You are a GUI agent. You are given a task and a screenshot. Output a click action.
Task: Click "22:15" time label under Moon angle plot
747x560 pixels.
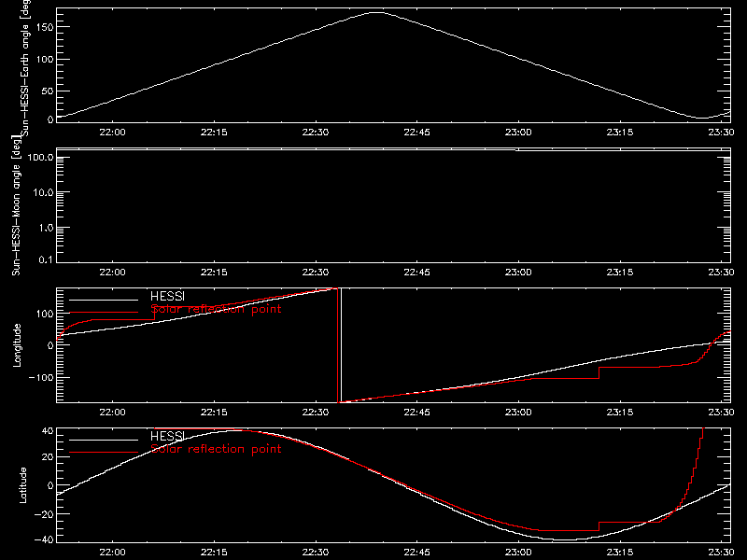(214, 272)
